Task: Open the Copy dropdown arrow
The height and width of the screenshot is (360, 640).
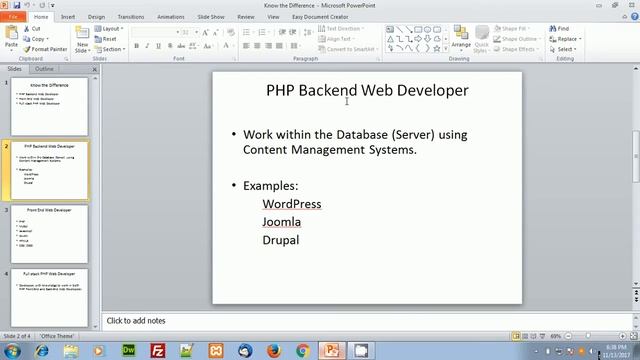Action: 47,39
